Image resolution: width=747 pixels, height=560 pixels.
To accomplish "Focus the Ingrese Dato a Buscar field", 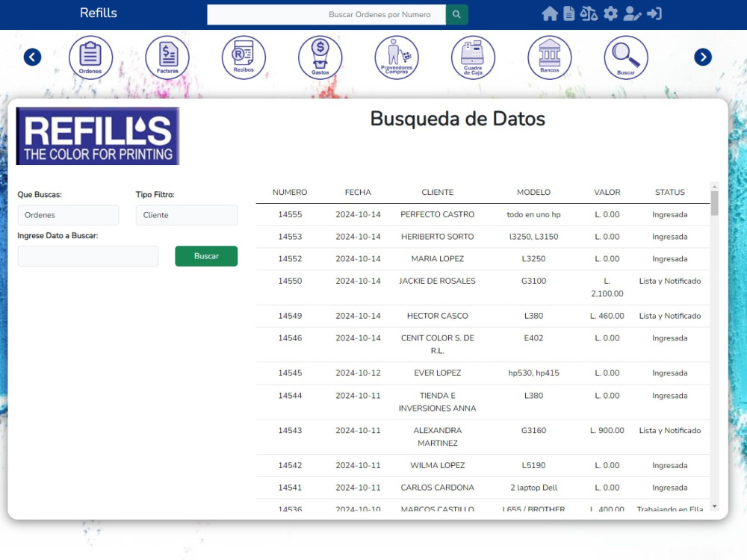I will click(87, 256).
